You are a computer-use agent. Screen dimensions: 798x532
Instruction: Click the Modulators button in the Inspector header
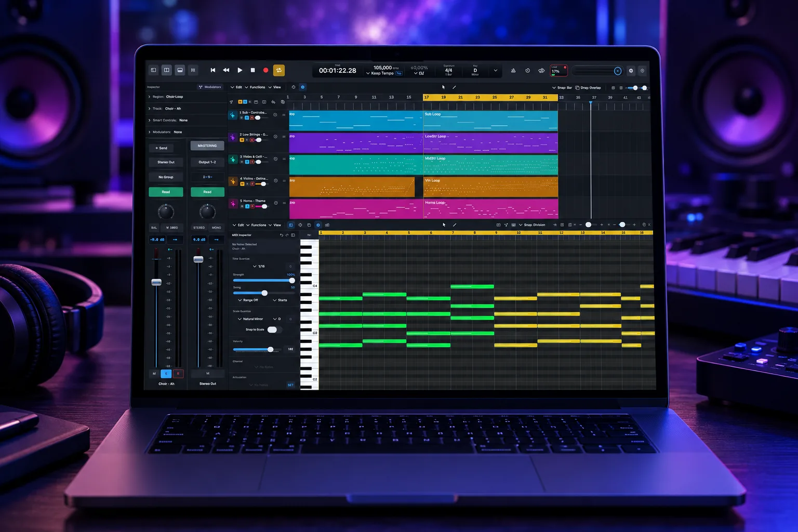coord(210,87)
